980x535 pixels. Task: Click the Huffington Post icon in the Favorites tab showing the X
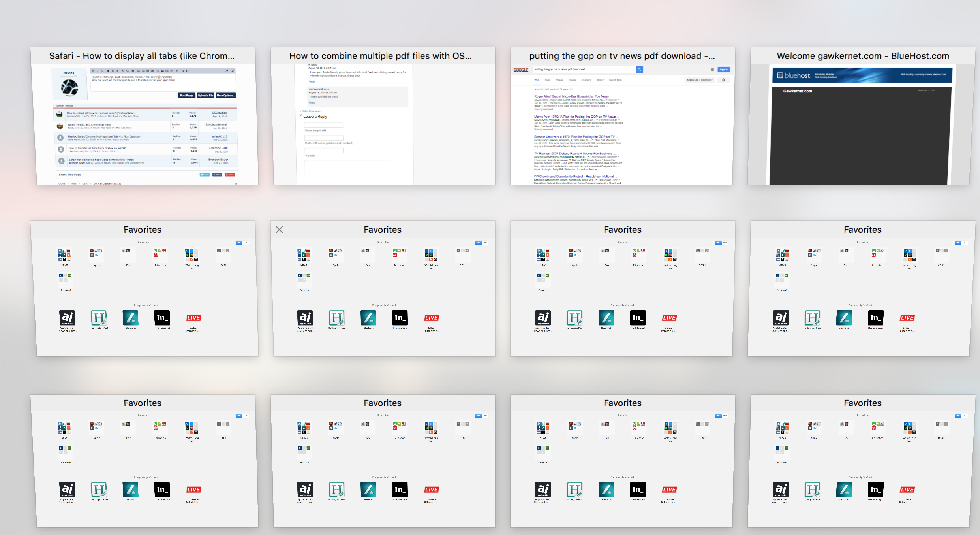(x=336, y=318)
